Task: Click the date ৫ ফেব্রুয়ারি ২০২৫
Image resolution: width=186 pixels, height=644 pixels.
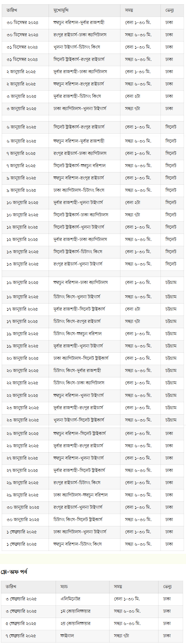Action: (x=21, y=624)
